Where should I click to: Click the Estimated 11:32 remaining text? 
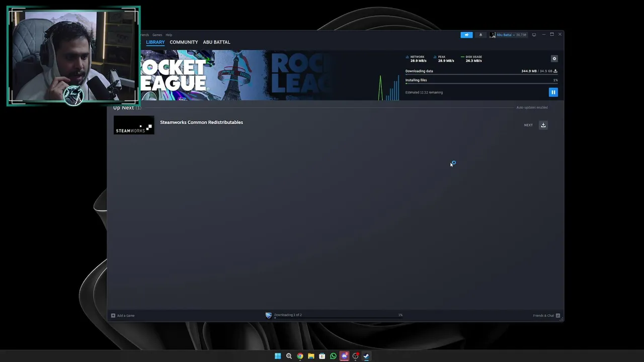pos(424,93)
